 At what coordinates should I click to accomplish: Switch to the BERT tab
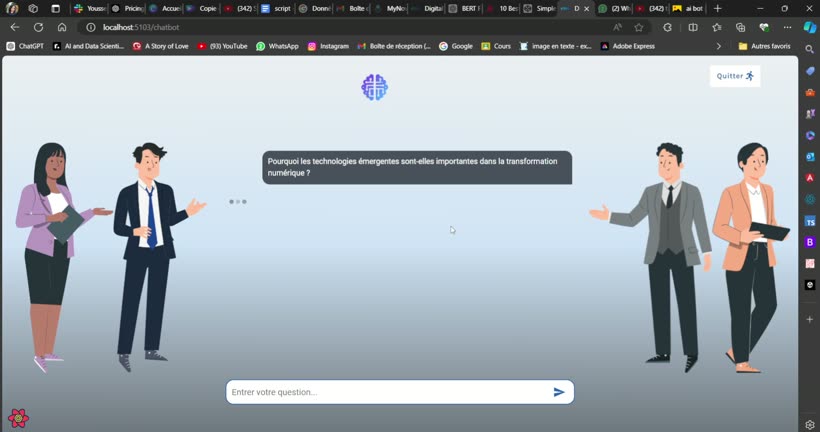[463, 8]
